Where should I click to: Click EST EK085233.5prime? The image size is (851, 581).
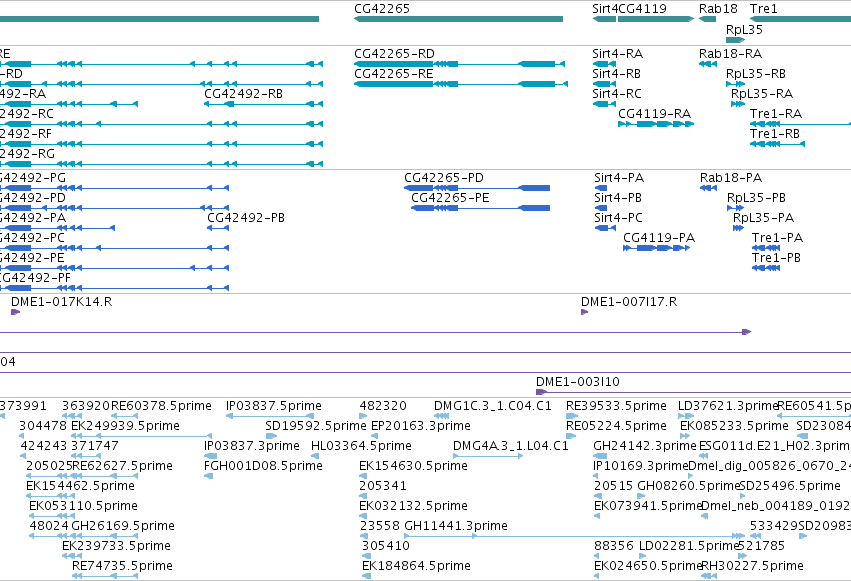coord(686,436)
